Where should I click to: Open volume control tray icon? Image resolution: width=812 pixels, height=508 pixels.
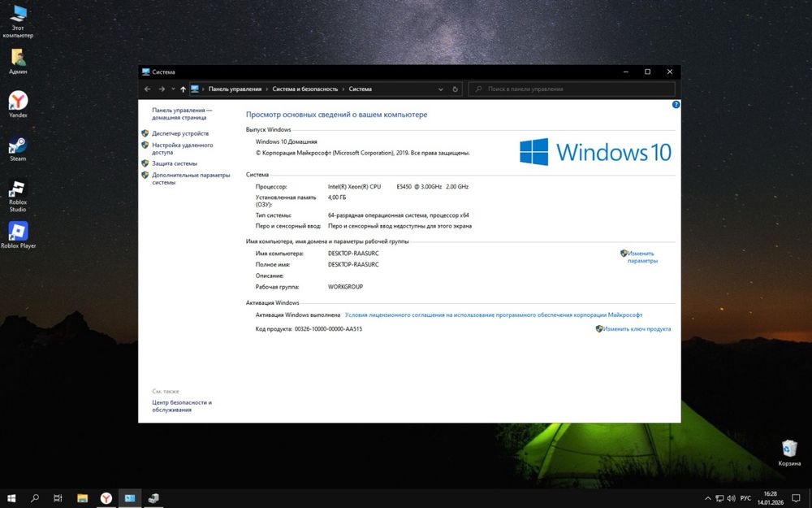pyautogui.click(x=732, y=499)
